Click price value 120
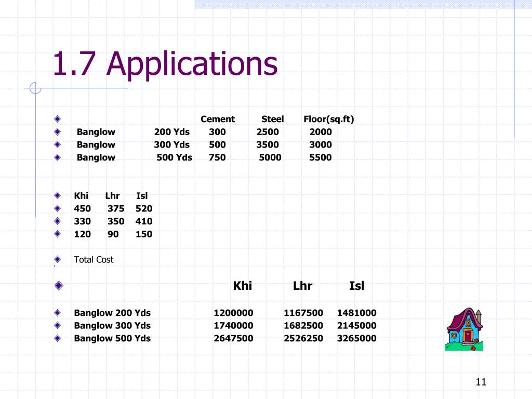The height and width of the screenshot is (399, 532). click(x=83, y=234)
